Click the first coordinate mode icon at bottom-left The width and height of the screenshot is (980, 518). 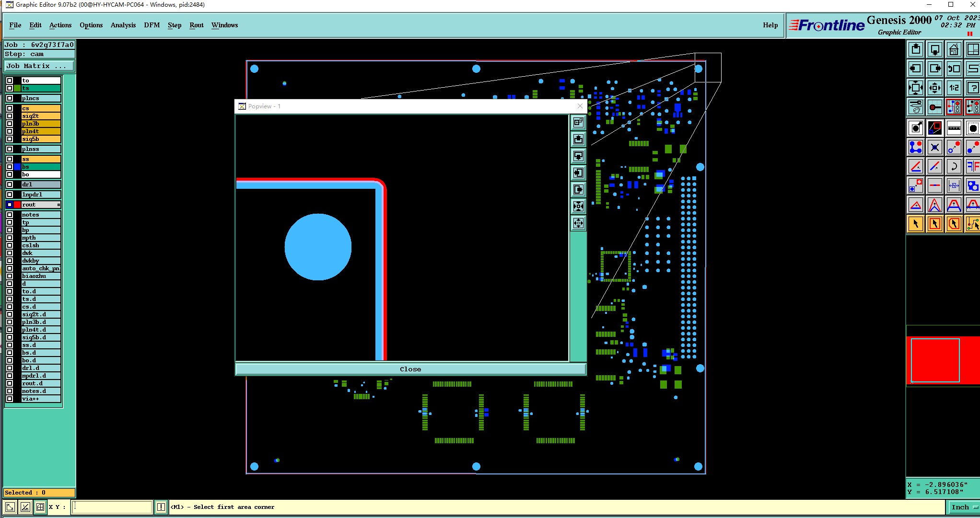point(10,507)
